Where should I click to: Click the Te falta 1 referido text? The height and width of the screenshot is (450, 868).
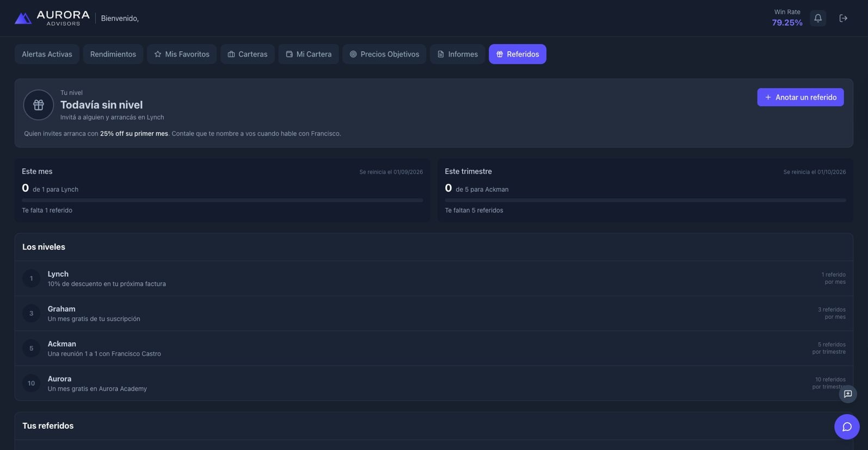tap(47, 210)
